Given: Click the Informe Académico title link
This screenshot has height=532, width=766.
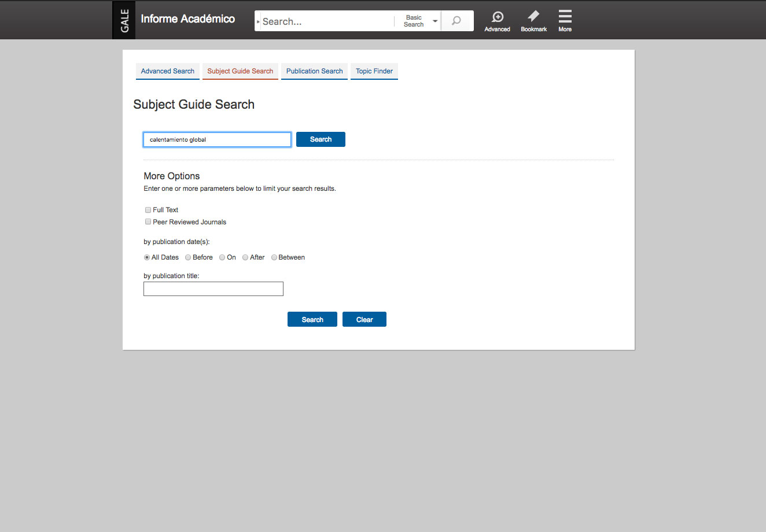Looking at the screenshot, I should click(x=187, y=19).
